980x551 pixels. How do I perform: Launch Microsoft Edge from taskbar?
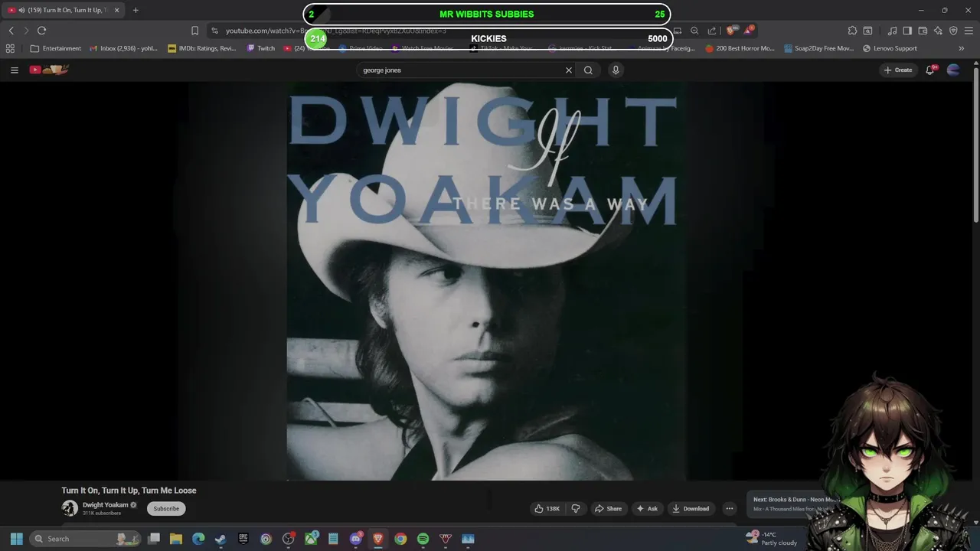[198, 539]
